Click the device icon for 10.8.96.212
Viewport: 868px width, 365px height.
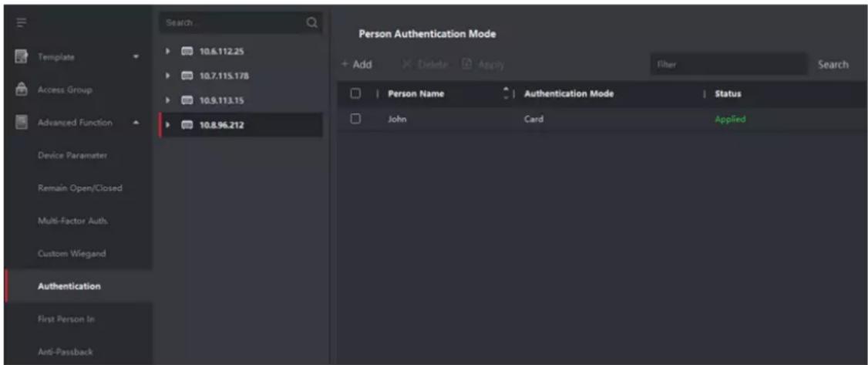tap(187, 125)
